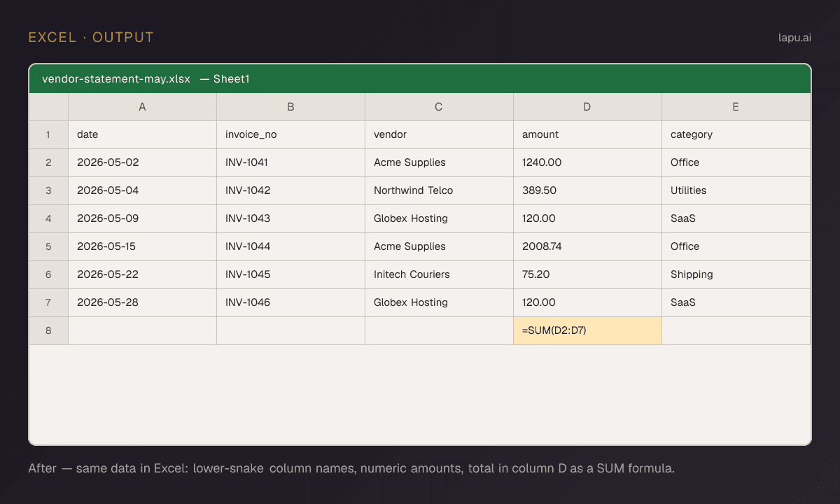Select column D header

588,107
